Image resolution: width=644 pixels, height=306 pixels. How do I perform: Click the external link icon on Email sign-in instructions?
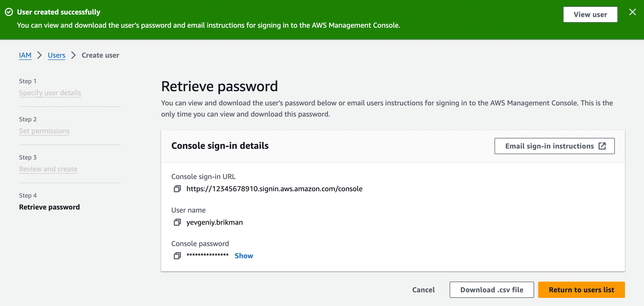click(x=602, y=146)
